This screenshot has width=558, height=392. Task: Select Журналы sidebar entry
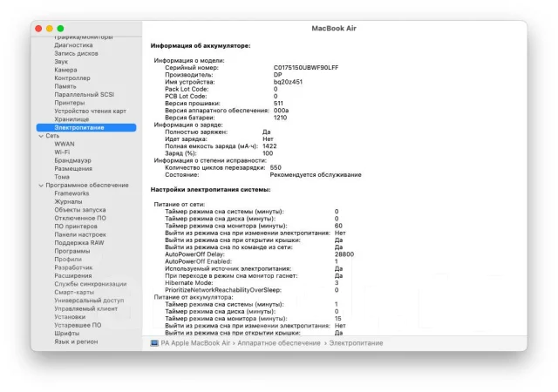(x=68, y=201)
